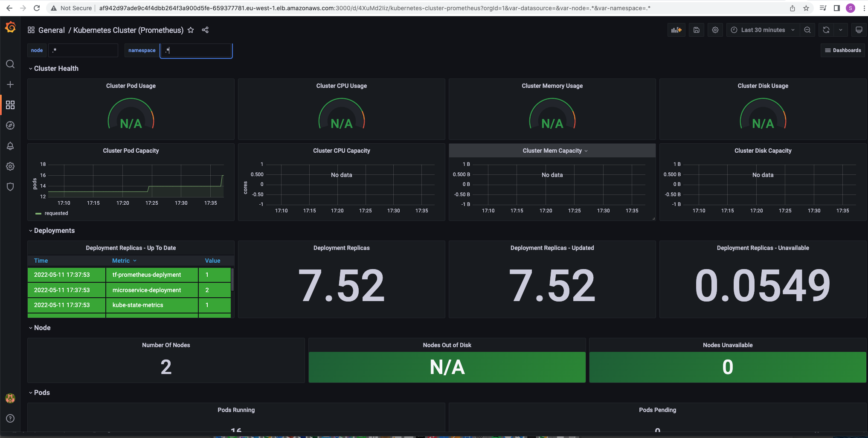Click the Create plus icon in sidebar
This screenshot has height=438, width=868.
point(10,84)
